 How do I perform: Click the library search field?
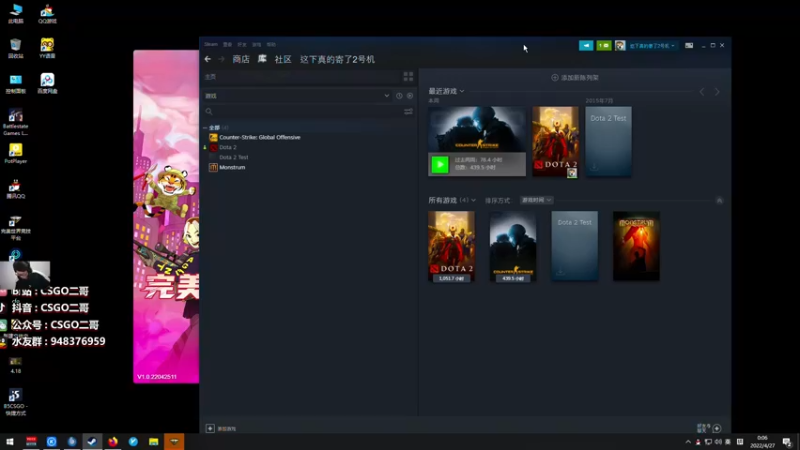tap(304, 111)
